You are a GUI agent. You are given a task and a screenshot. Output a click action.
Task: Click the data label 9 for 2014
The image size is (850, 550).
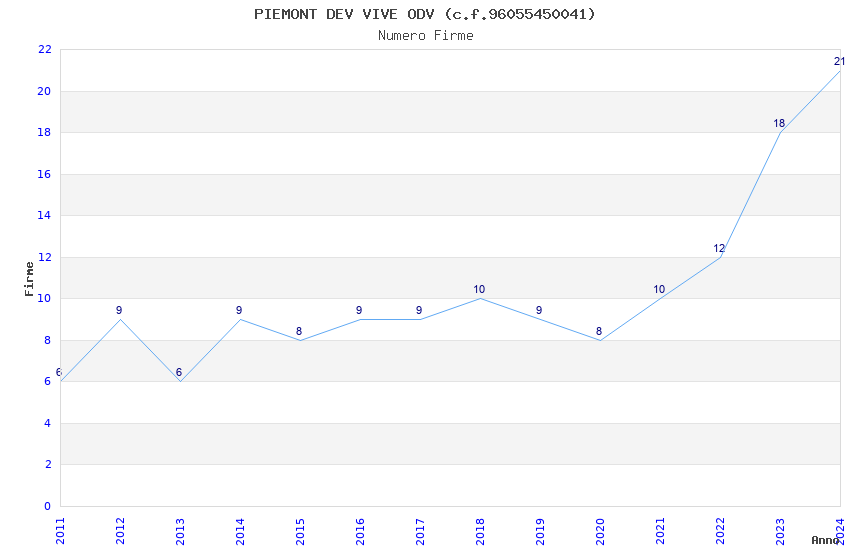[x=239, y=310]
